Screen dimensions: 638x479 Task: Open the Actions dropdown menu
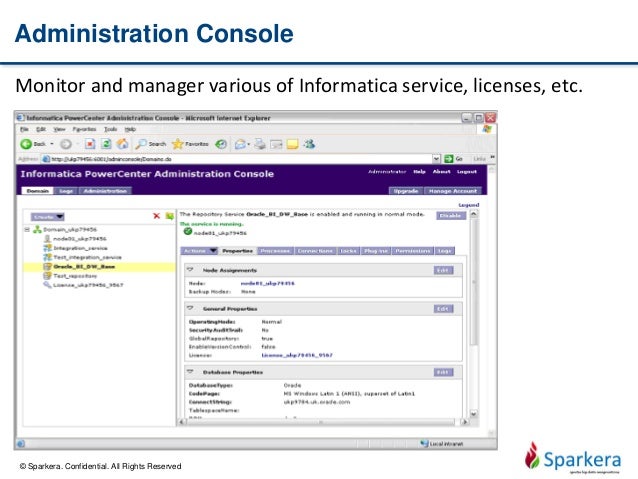coord(199,251)
